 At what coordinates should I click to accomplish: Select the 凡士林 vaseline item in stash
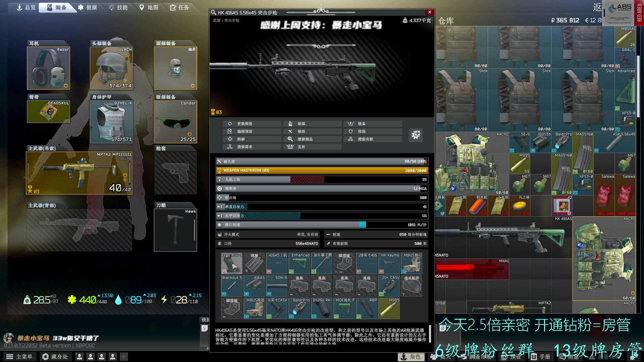point(520,205)
